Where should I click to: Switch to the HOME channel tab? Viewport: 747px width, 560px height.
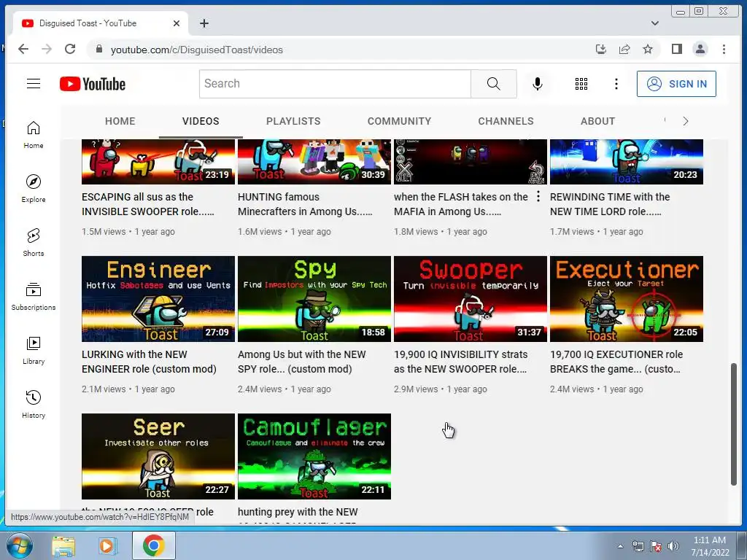coord(120,121)
